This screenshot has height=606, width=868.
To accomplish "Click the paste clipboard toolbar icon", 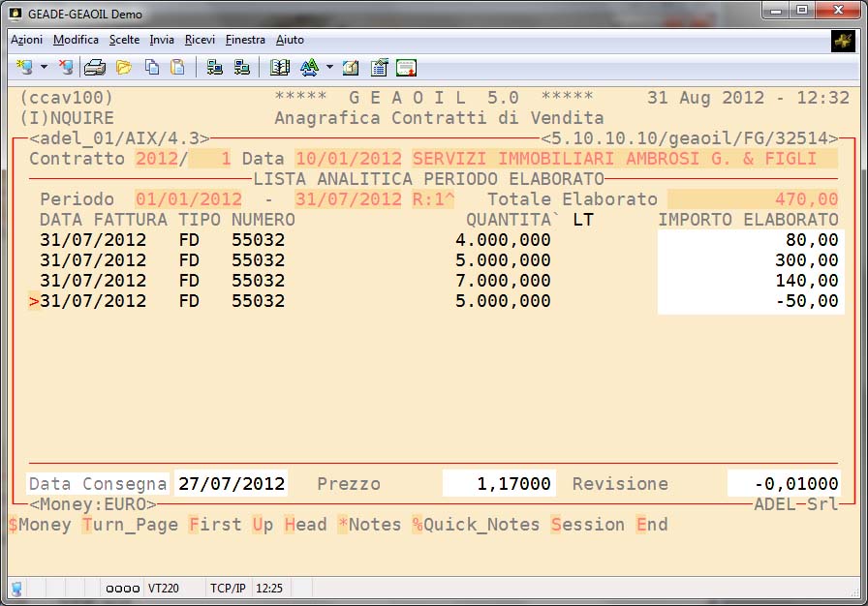I will (177, 68).
